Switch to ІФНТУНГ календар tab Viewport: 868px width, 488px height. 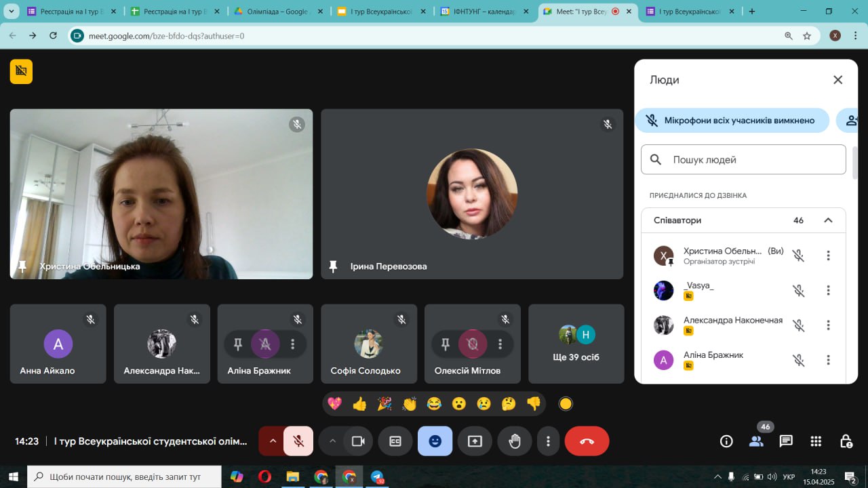(x=484, y=12)
